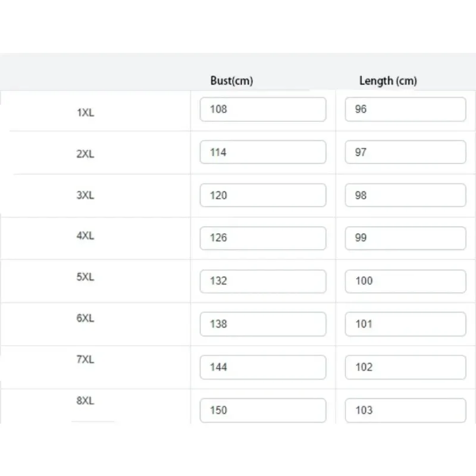Select the 7XL length field showing 102
The width and height of the screenshot is (476, 476).
(405, 367)
